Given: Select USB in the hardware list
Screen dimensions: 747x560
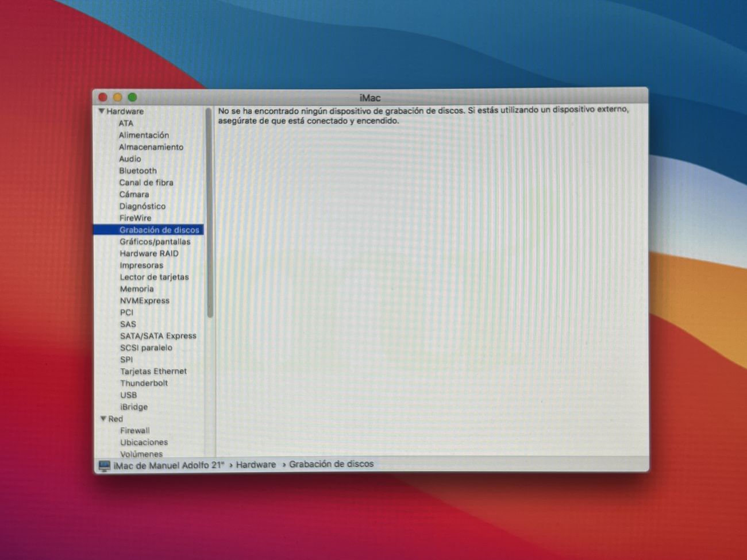Looking at the screenshot, I should pos(129,395).
